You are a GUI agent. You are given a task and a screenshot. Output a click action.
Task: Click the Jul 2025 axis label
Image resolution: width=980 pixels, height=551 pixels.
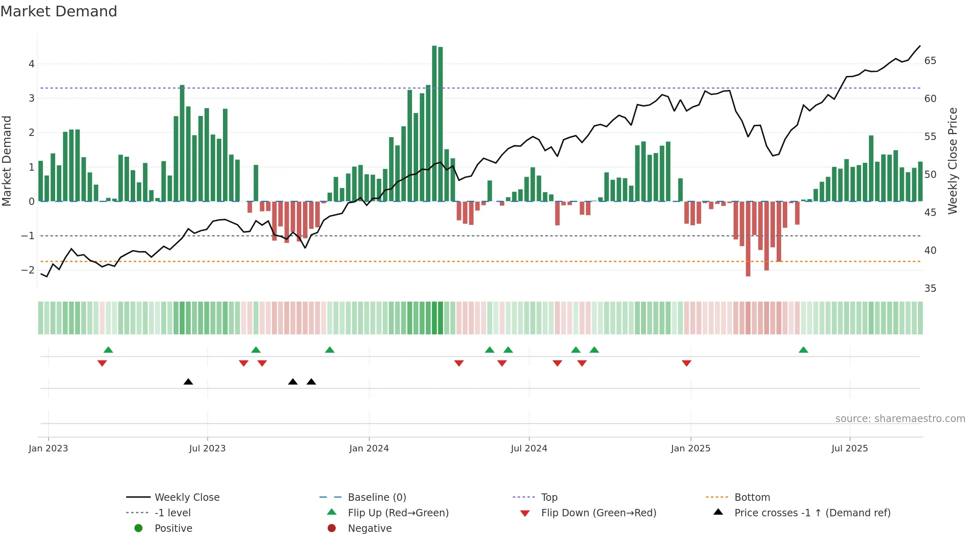tap(850, 448)
